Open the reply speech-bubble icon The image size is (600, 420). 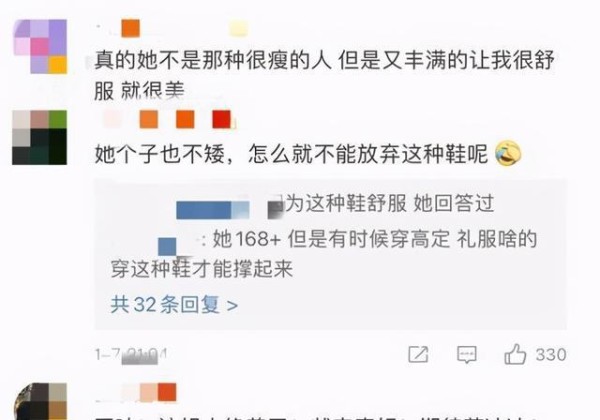[467, 354]
